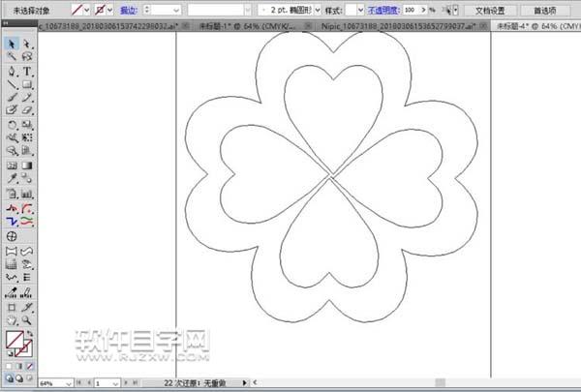Select the Lasso tool
This screenshot has height=392, width=581.
click(x=27, y=58)
